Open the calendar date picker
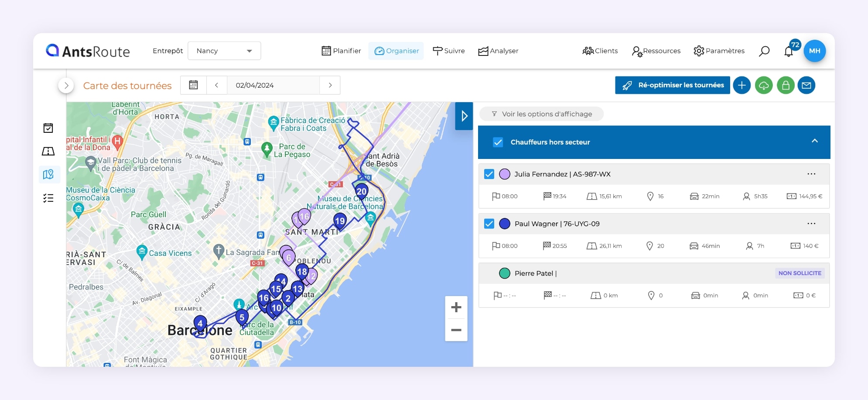Screen dimensions: 868x400 click(193, 85)
